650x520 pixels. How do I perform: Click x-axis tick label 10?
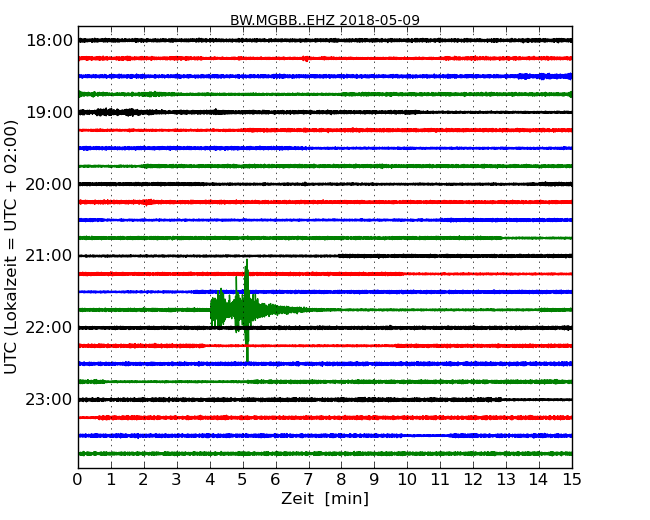[x=407, y=480]
